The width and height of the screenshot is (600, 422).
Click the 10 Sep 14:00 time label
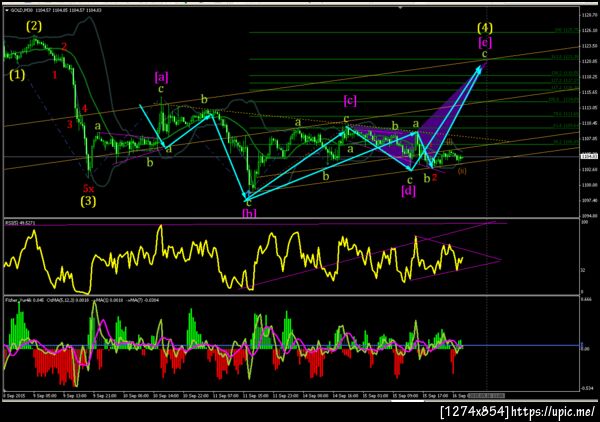click(x=166, y=396)
